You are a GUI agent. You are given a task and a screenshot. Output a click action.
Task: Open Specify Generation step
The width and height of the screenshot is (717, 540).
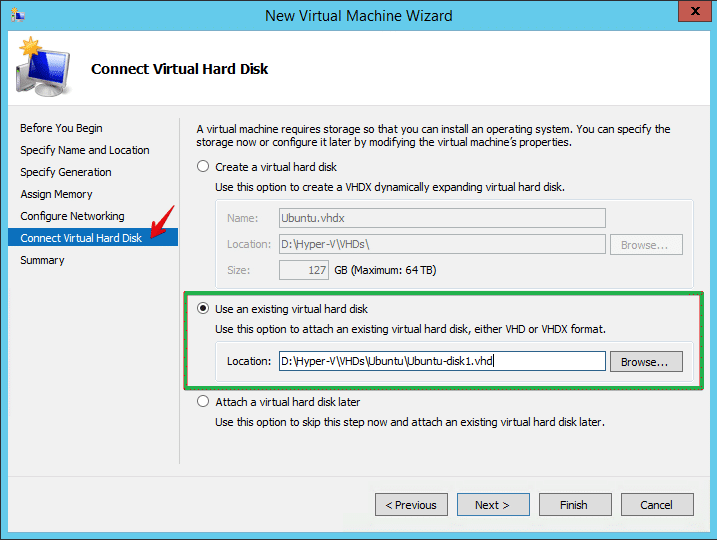pyautogui.click(x=66, y=172)
